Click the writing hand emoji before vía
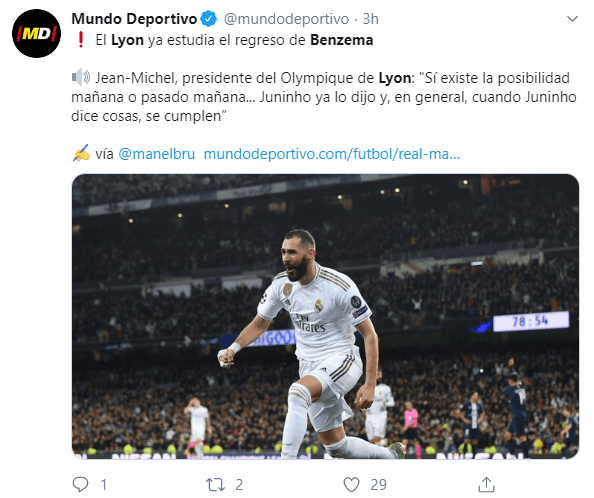The width and height of the screenshot is (594, 498). tap(81, 153)
